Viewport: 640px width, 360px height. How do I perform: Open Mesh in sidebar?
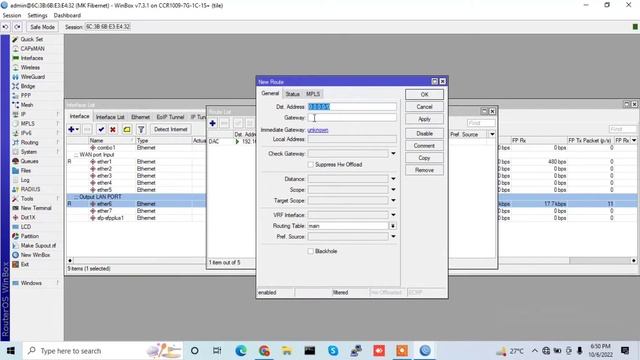[x=27, y=105]
